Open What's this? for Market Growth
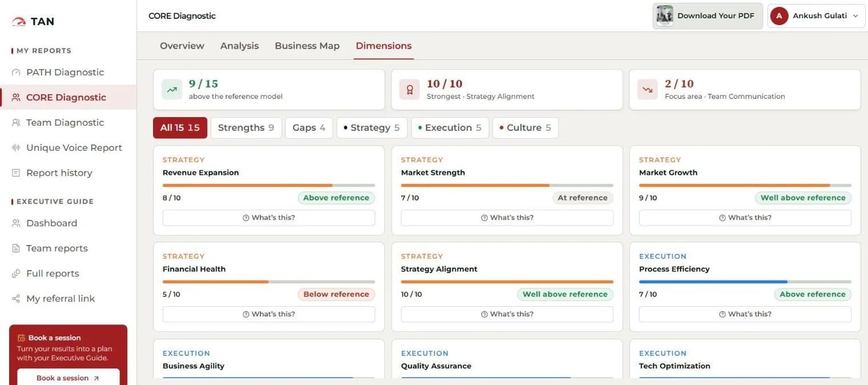 745,218
